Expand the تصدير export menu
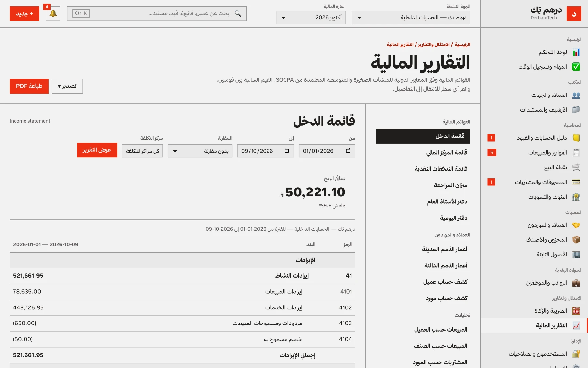The image size is (588, 368). [67, 86]
